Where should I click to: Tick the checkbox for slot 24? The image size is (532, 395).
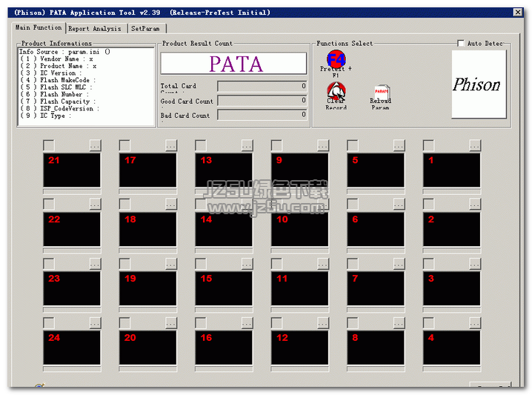[x=49, y=323]
